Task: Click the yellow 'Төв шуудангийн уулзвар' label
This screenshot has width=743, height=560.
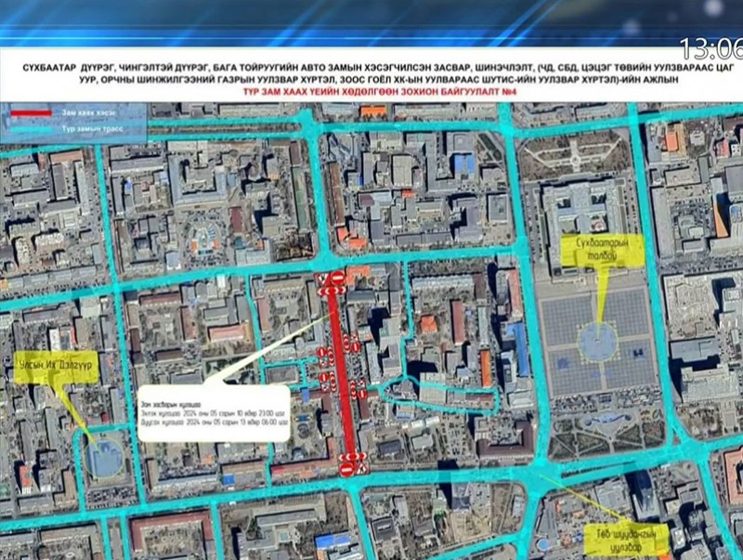Action: tap(627, 538)
